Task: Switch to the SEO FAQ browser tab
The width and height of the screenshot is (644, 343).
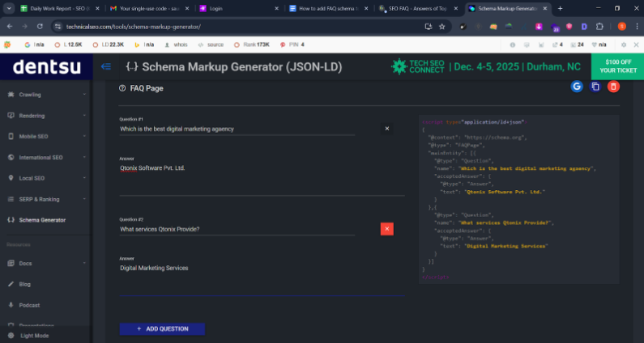Action: tap(416, 8)
